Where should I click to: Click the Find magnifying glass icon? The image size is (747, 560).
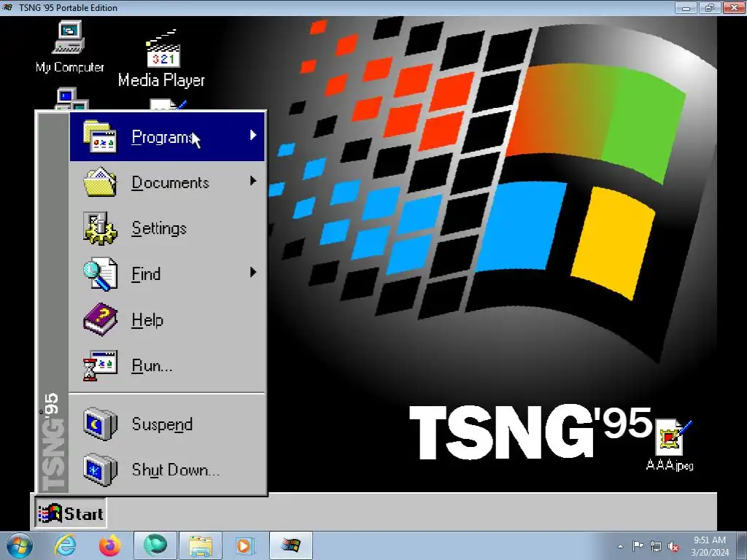click(99, 274)
